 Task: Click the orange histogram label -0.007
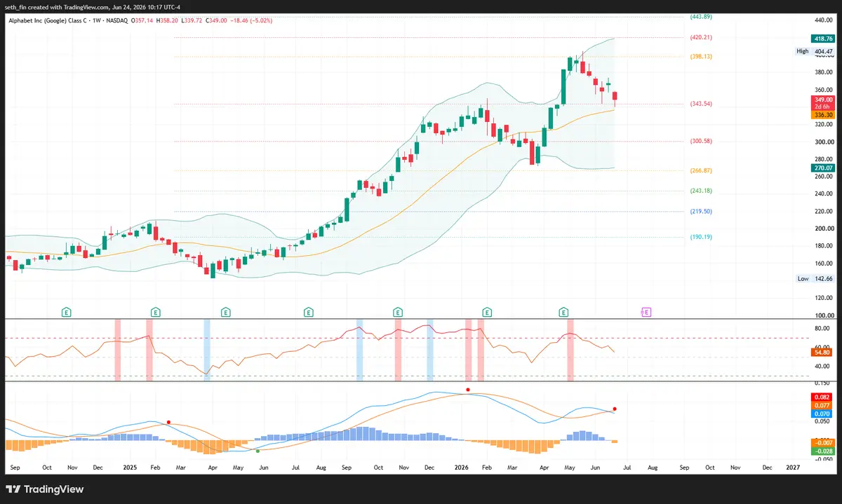822,442
